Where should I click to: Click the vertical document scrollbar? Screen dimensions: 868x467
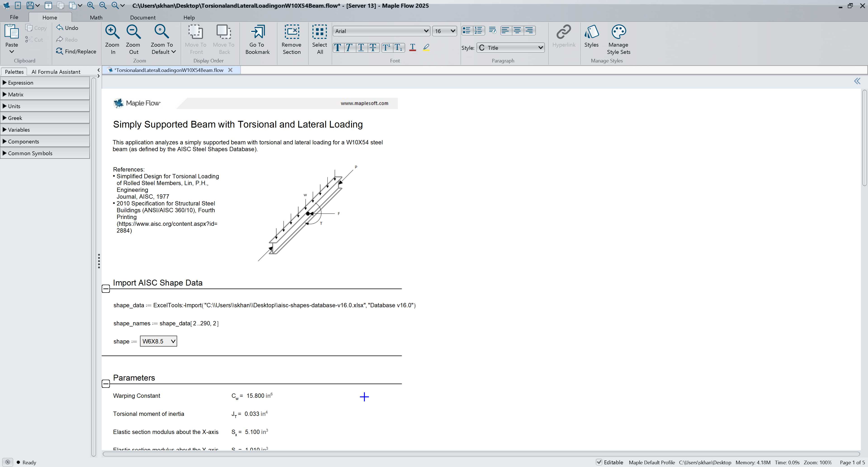click(x=864, y=138)
